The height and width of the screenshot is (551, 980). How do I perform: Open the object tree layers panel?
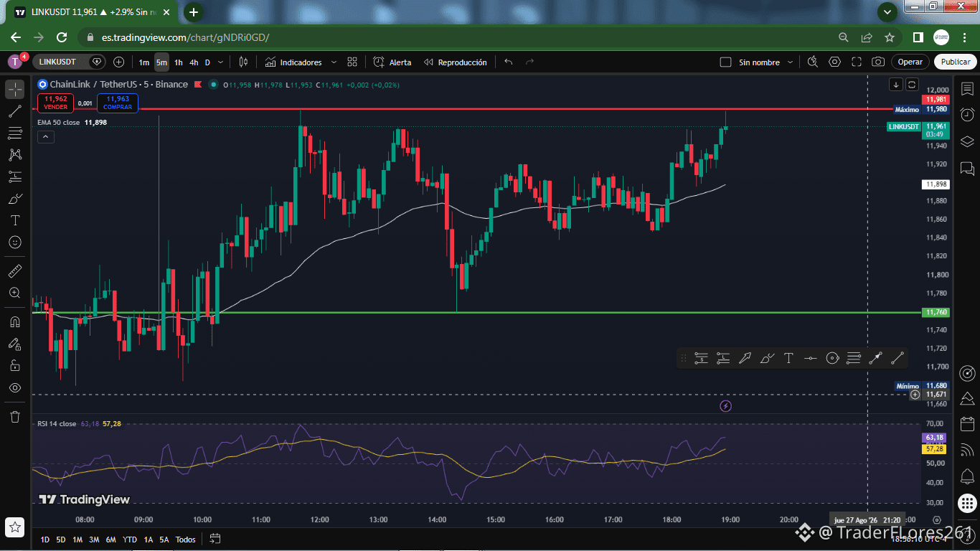[967, 141]
